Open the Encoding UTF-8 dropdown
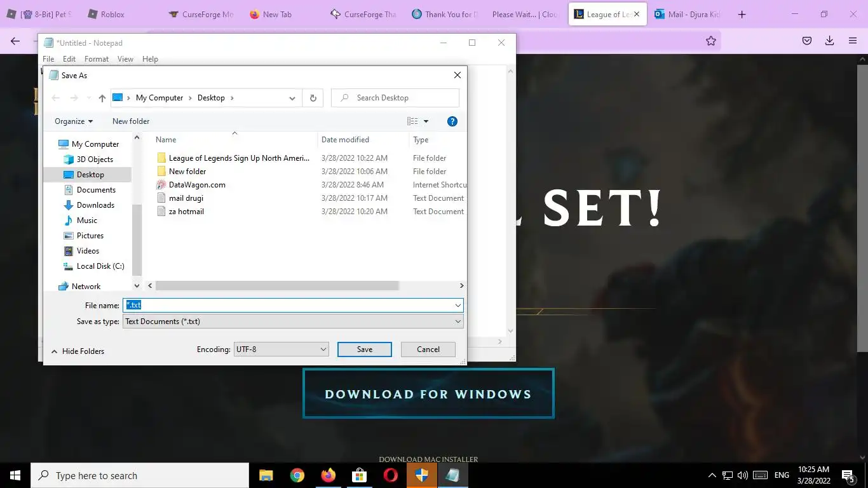 (281, 349)
